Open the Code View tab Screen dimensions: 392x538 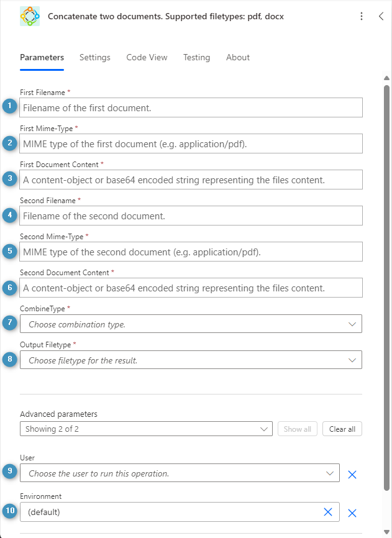[147, 57]
